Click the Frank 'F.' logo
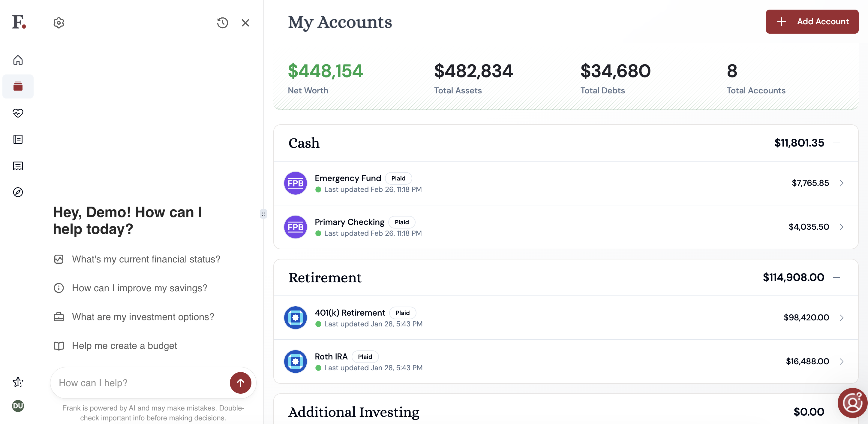 tap(19, 22)
